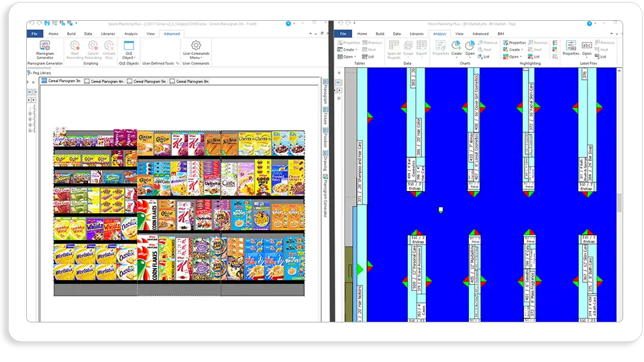Open the OLE Object dropdown
Viewport: 644px width, 362px height.
129,50
